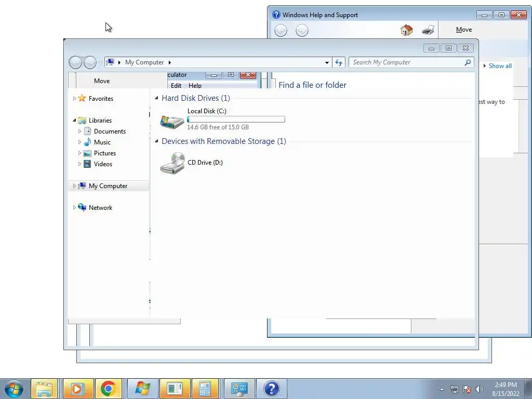
Task: Click the volume speaker tray icon
Action: point(480,389)
